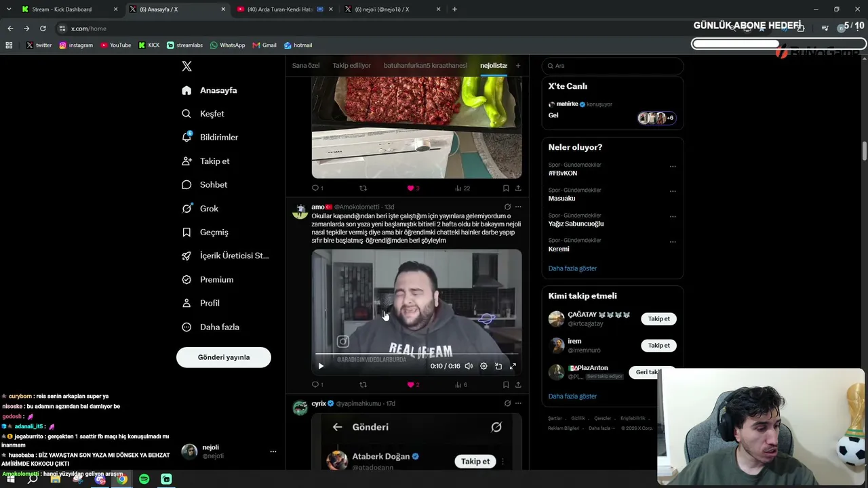Open more options for Masuaku trend

coord(673,191)
